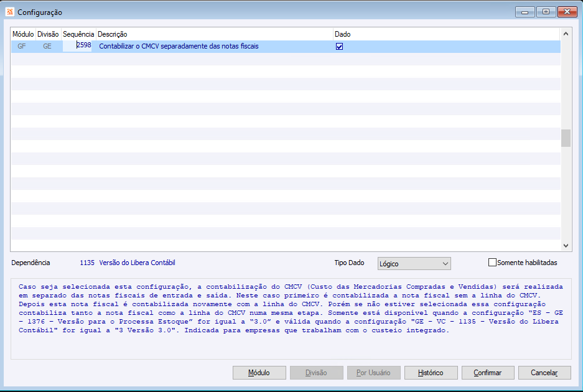Image resolution: width=583 pixels, height=392 pixels.
Task: Click the Descrição column header
Action: click(214, 34)
